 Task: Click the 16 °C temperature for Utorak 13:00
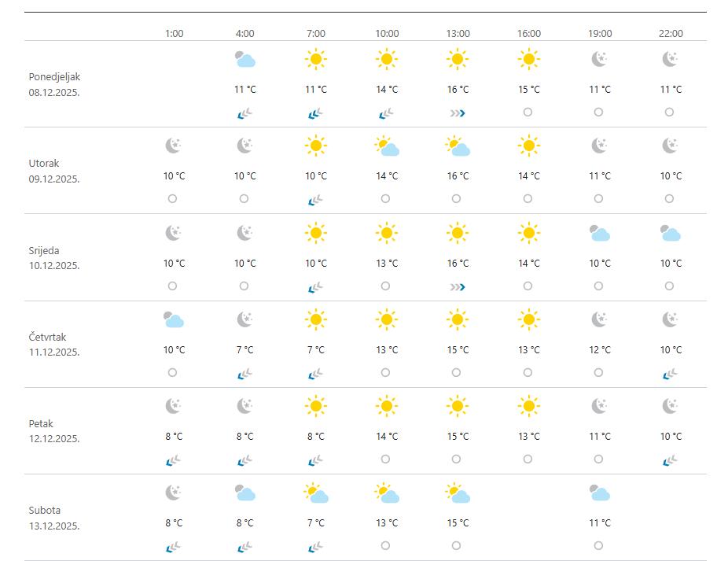pyautogui.click(x=458, y=176)
